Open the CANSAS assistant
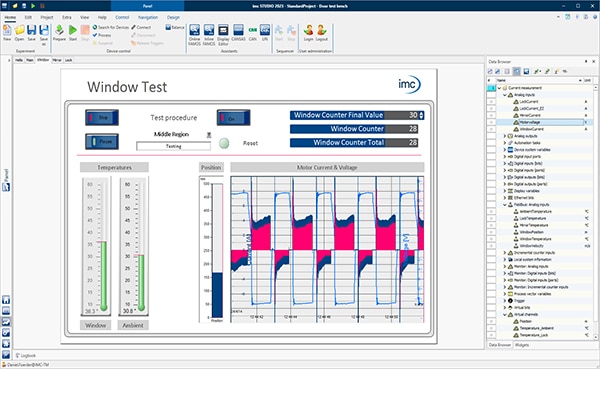The image size is (600, 400). click(x=238, y=33)
